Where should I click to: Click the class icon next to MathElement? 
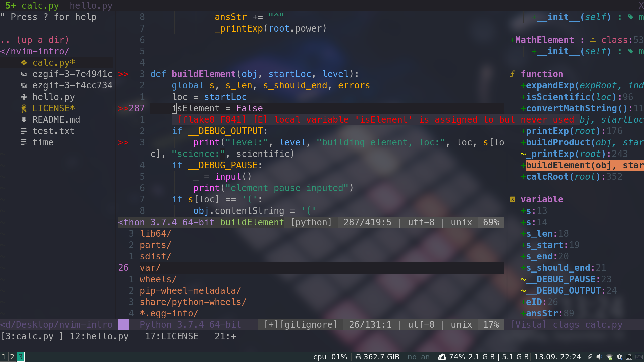coord(593,40)
